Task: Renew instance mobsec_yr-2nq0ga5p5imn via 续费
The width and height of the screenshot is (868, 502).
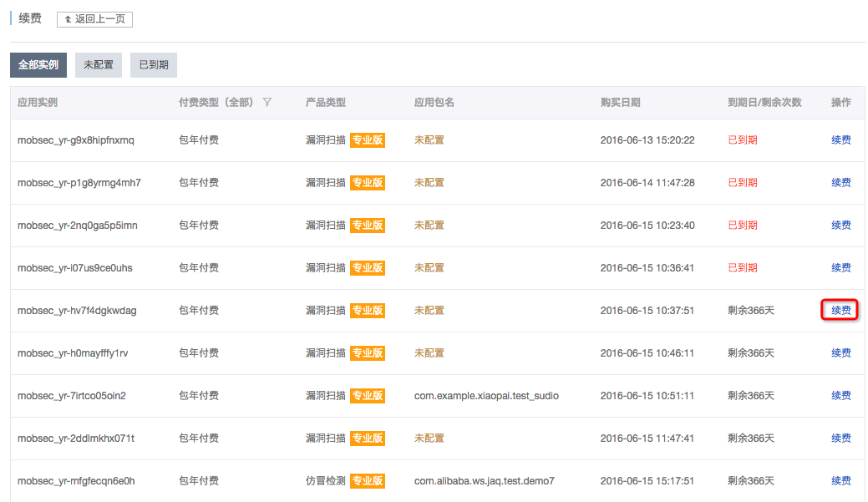Action: click(x=840, y=226)
